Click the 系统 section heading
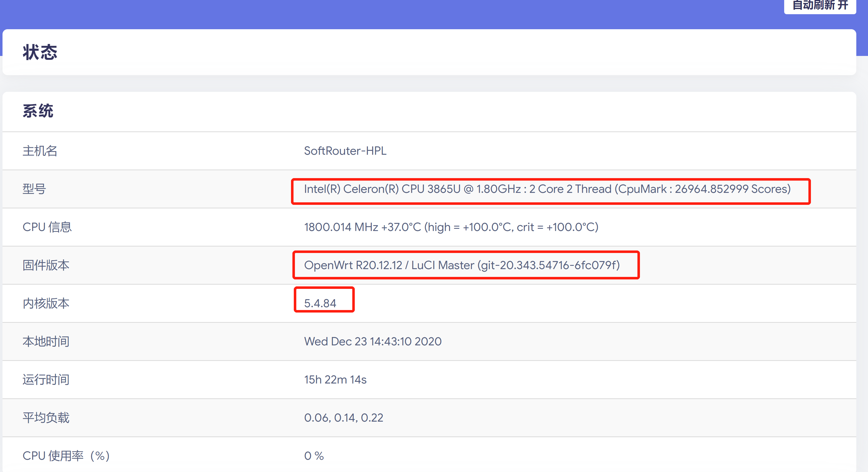868x472 pixels. click(38, 111)
